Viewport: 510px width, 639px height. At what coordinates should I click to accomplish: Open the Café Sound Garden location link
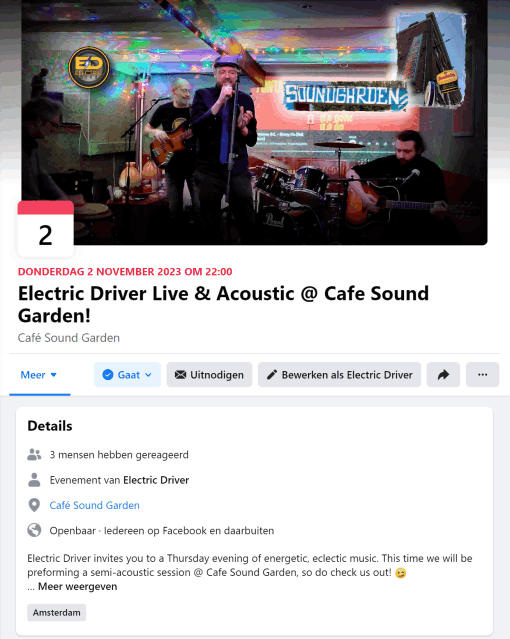pyautogui.click(x=95, y=505)
